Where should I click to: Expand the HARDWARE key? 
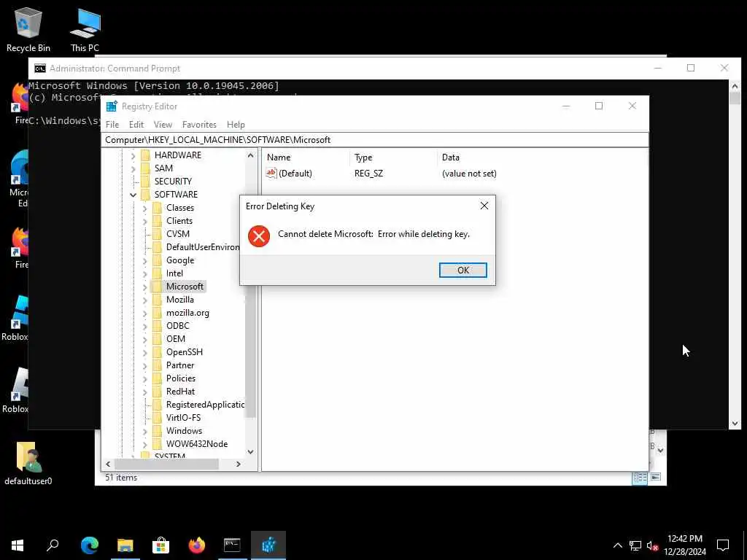133,155
